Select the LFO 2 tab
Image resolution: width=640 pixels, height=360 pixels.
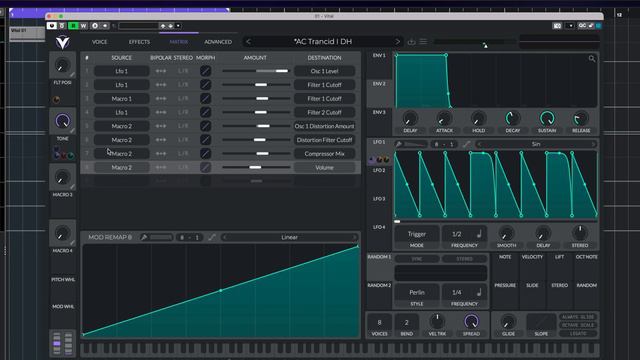[x=379, y=170]
